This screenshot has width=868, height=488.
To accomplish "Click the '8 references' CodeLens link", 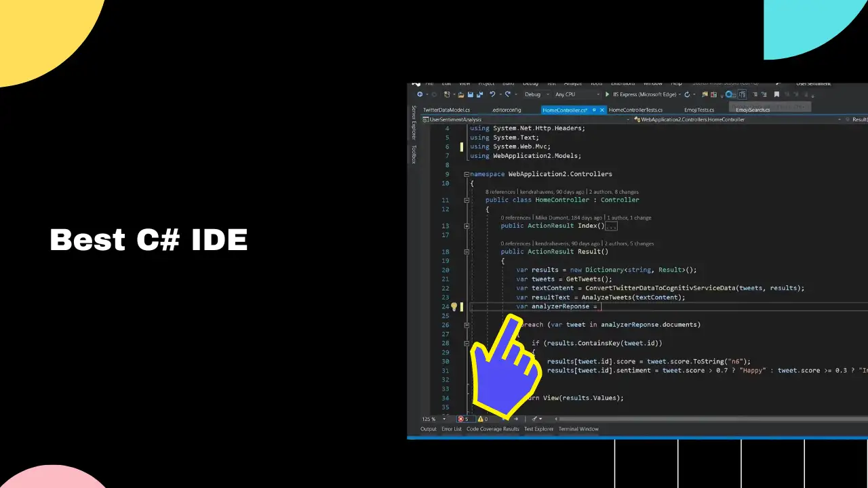I will pyautogui.click(x=500, y=192).
